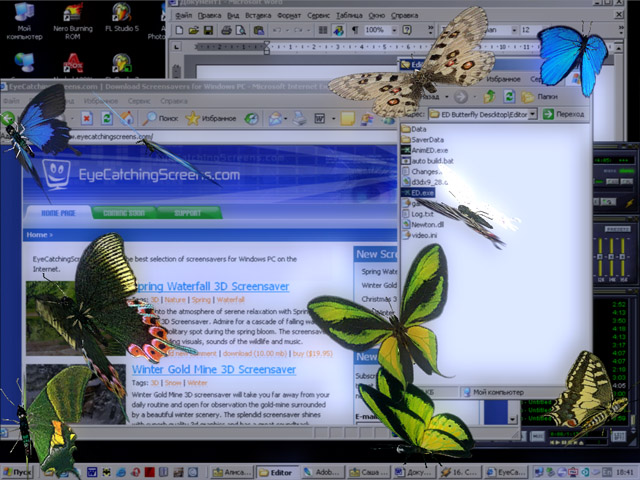Open Spring Waterfall 3D Screensaver link
Screen dimensions: 640x480
click(x=212, y=286)
